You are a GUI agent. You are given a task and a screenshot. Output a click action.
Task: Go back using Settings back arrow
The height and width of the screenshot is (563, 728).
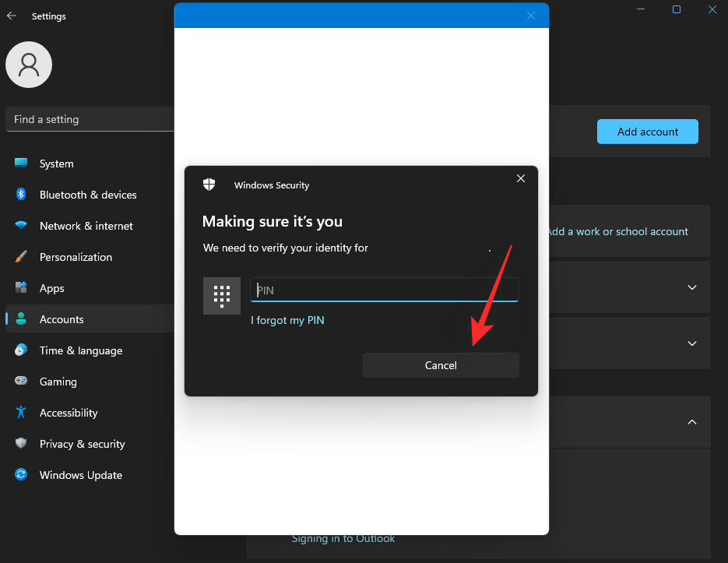[x=12, y=16]
